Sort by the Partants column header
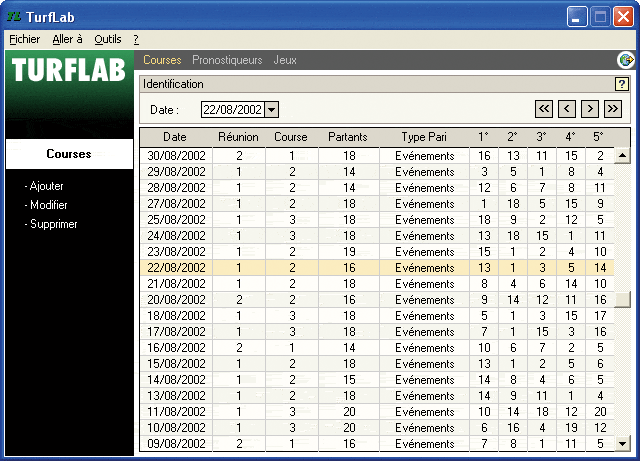Screen dimensions: 640x461 (x=348, y=137)
